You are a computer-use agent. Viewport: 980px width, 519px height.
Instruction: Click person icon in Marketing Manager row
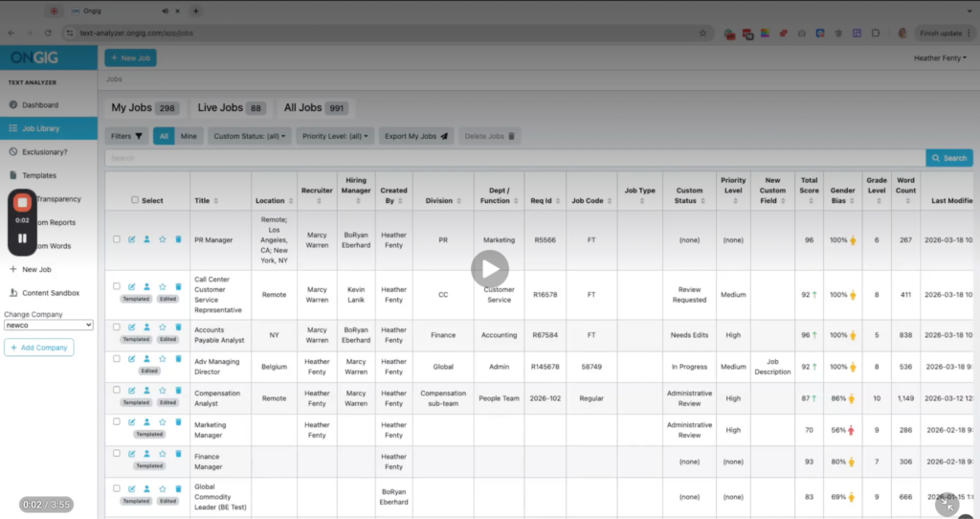click(146, 422)
